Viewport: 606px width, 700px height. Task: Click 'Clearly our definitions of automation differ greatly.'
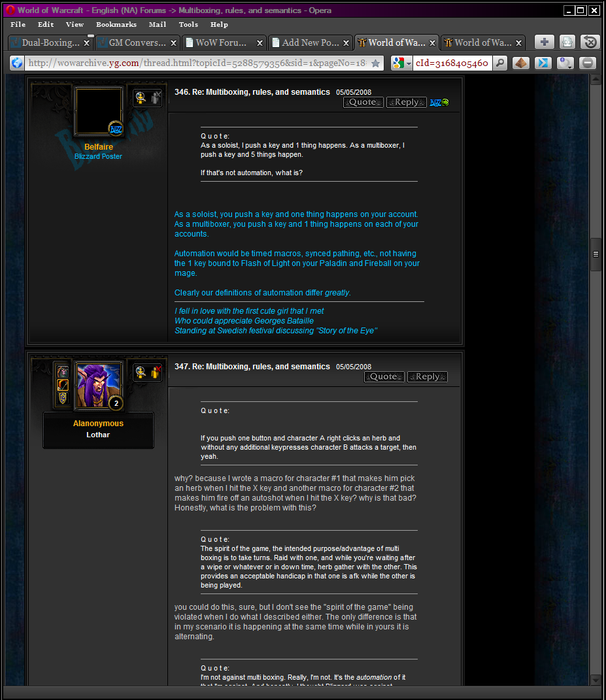point(263,293)
